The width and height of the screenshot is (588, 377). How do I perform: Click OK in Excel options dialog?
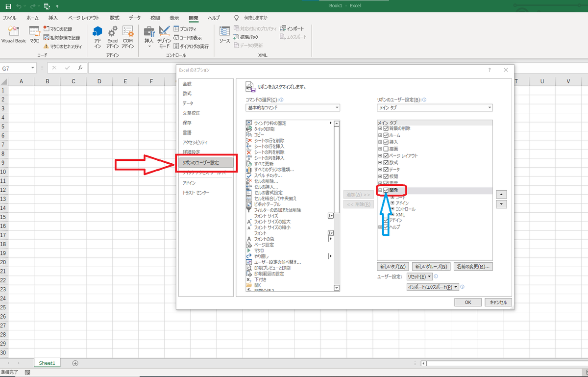point(468,302)
